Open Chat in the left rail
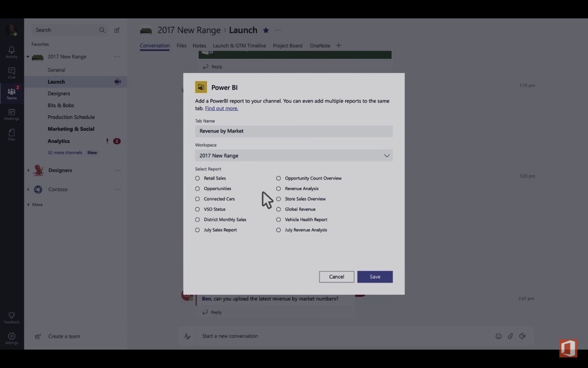Viewport: 588px width, 368px height. click(11, 72)
